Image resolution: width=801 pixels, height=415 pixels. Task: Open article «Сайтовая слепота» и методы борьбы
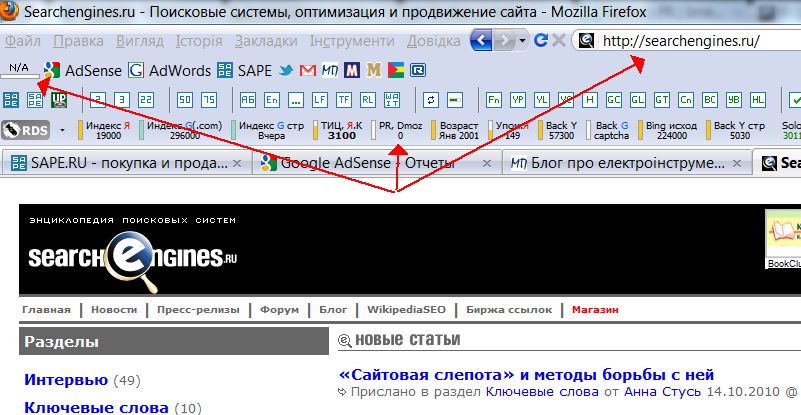(x=526, y=375)
